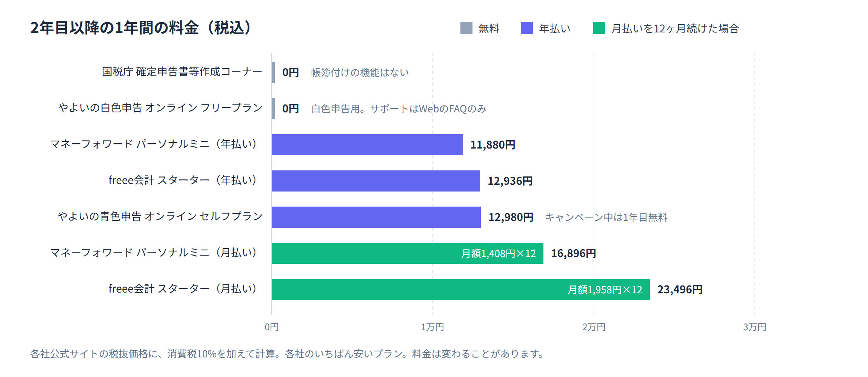This screenshot has width=868, height=377.
Task: Click the 16,896円 value label
Action: point(574,253)
